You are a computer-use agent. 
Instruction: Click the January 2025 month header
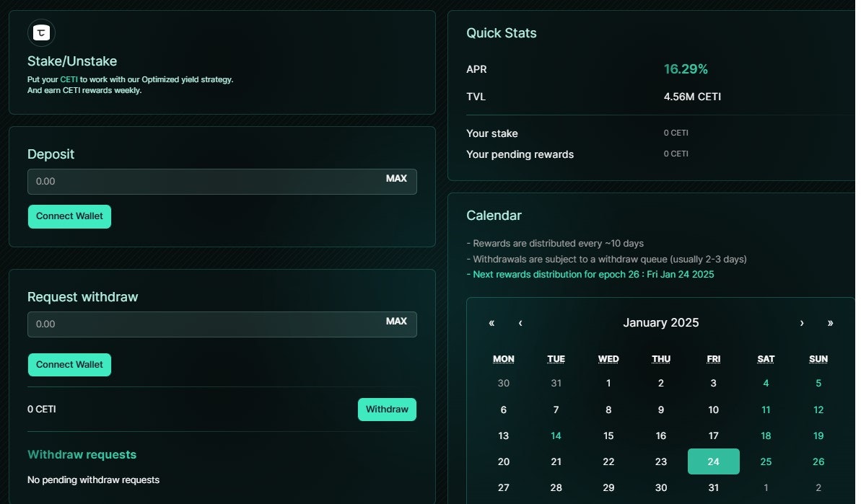(660, 322)
